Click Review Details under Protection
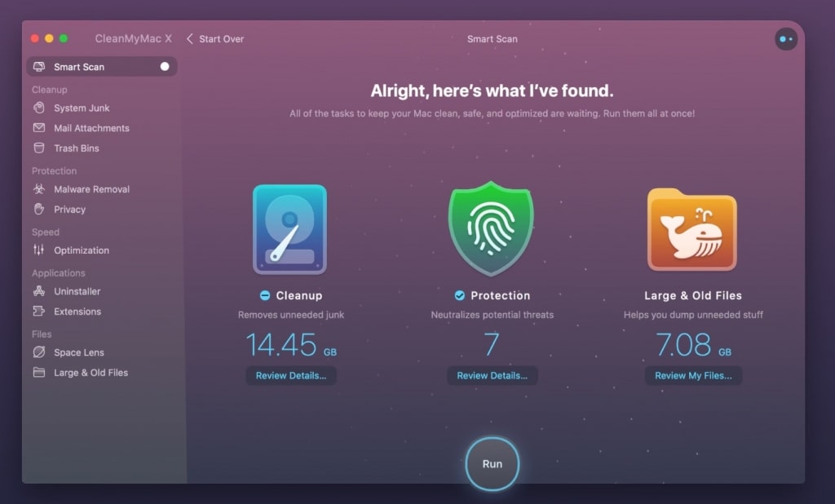 pos(492,376)
